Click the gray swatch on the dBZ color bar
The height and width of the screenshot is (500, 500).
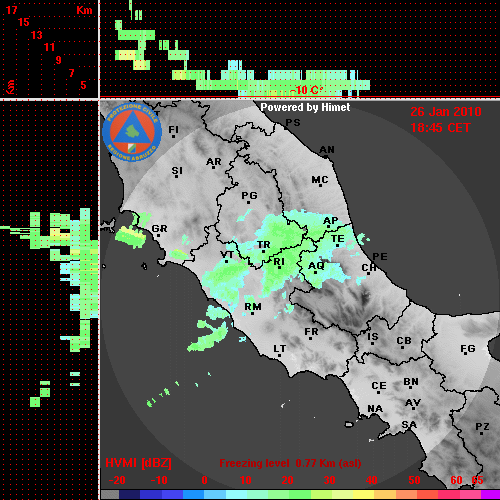coord(110,495)
